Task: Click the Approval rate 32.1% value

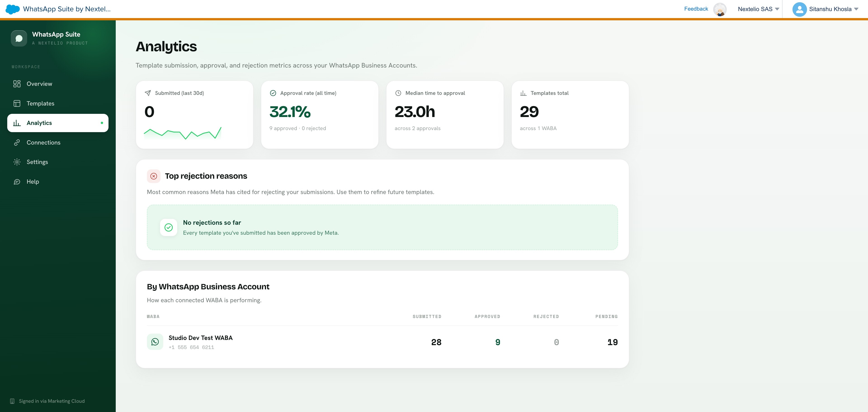Action: click(x=290, y=112)
